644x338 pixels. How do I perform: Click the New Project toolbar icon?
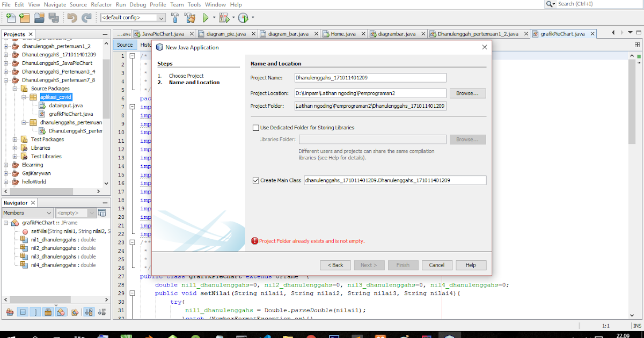[x=24, y=17]
